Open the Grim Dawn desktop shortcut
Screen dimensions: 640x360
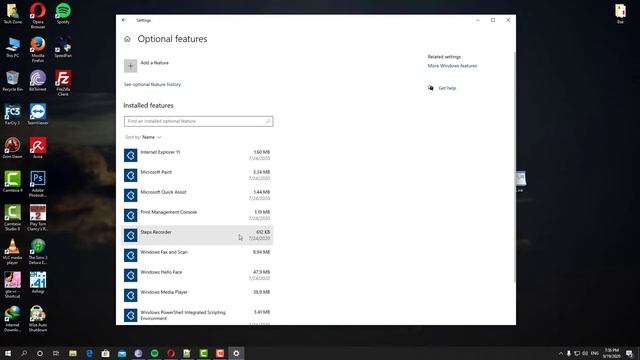13,148
